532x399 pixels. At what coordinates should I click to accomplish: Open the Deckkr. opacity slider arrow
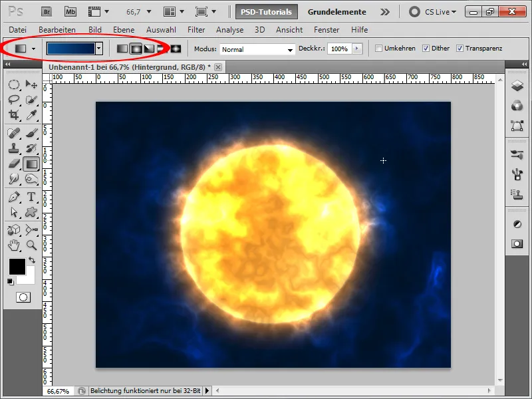tap(356, 49)
